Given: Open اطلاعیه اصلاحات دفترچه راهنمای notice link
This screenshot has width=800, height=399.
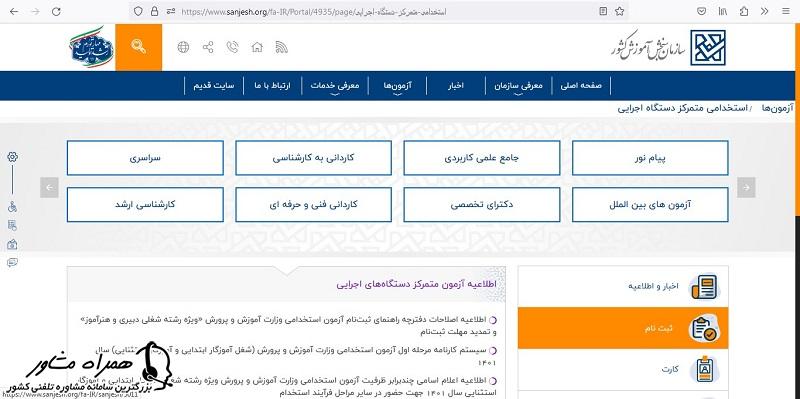Looking at the screenshot, I should 289,326.
